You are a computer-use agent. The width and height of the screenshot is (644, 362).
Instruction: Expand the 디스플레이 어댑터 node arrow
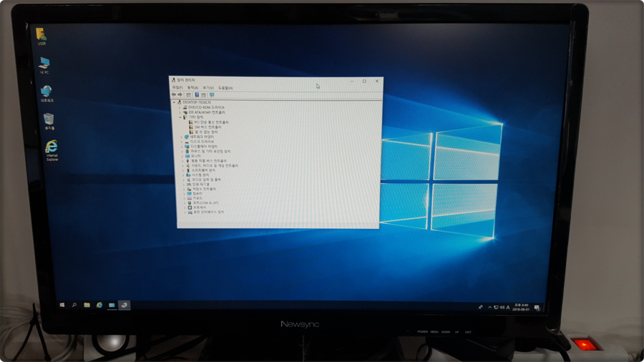click(x=182, y=146)
